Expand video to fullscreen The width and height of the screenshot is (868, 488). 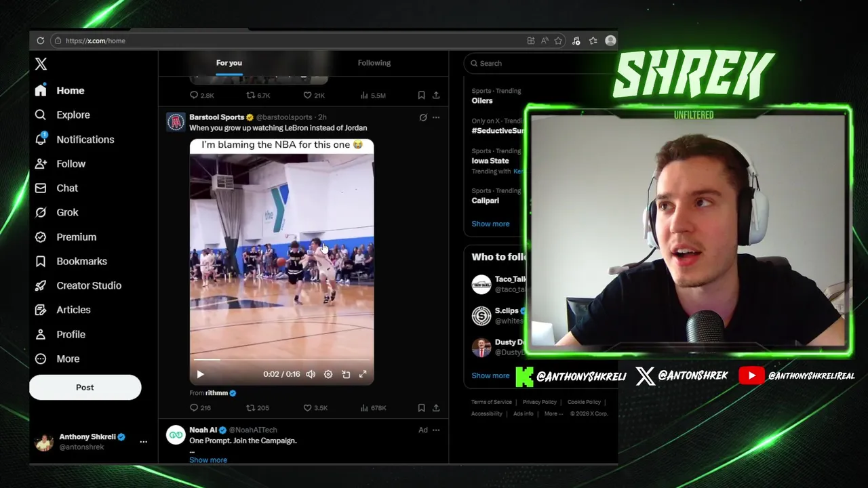363,374
